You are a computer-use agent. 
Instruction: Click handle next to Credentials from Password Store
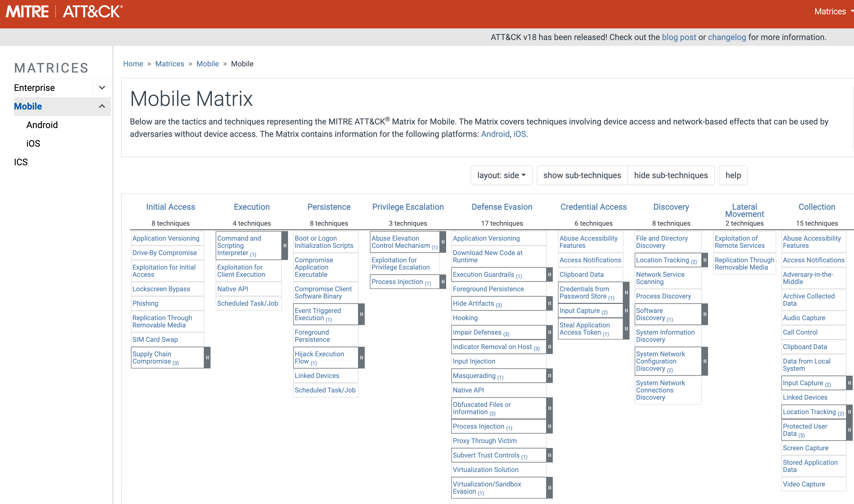tap(626, 293)
